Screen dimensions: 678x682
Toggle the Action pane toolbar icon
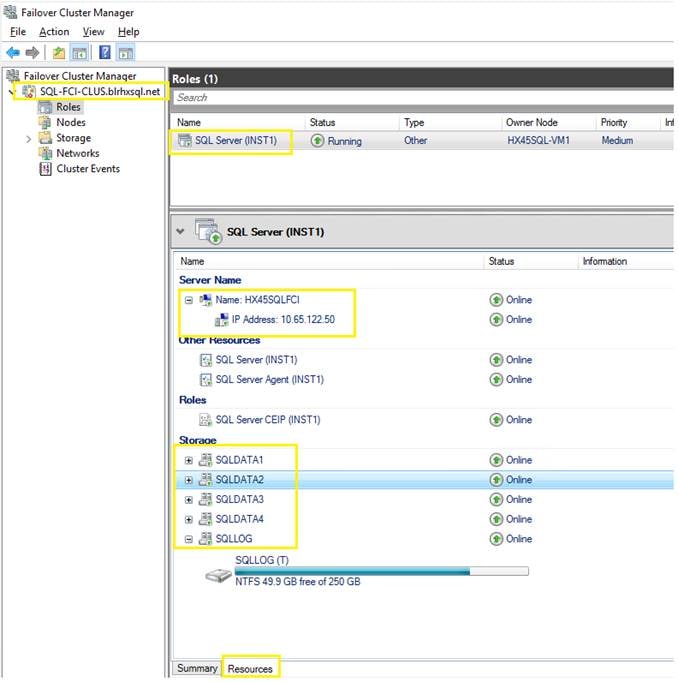pos(126,53)
